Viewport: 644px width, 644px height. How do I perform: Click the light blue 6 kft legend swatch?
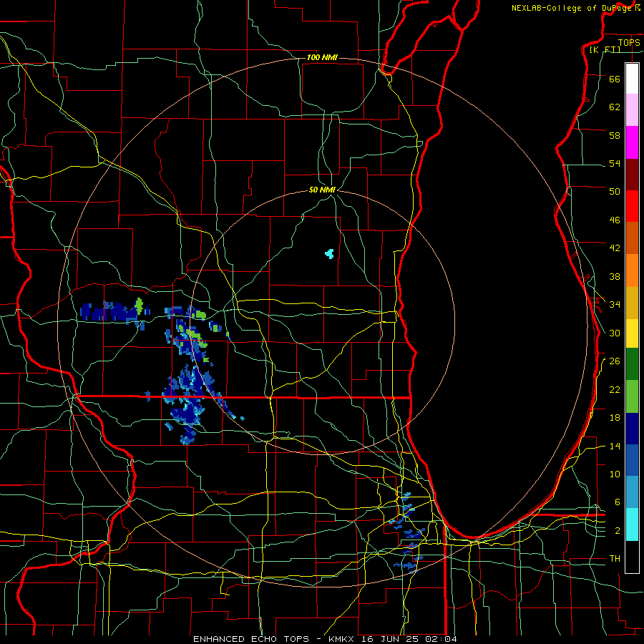632,492
